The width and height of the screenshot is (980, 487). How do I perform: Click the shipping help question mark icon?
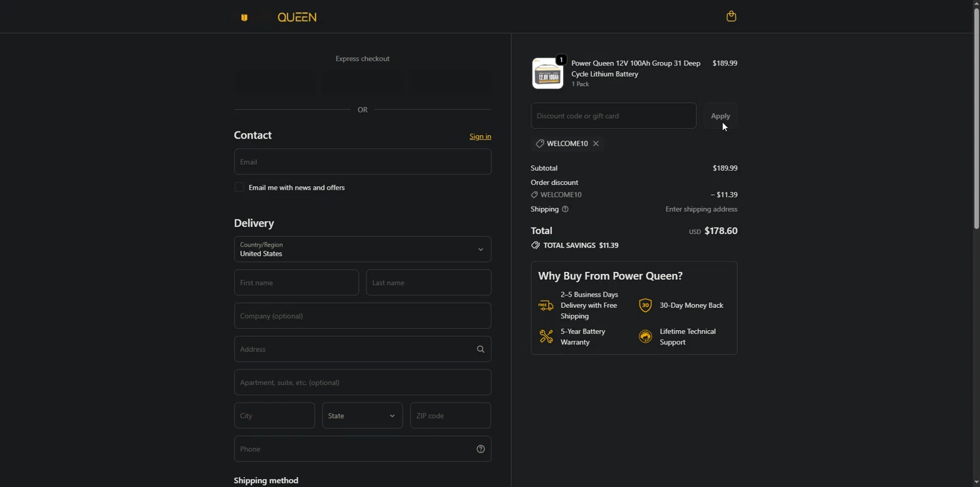point(565,209)
